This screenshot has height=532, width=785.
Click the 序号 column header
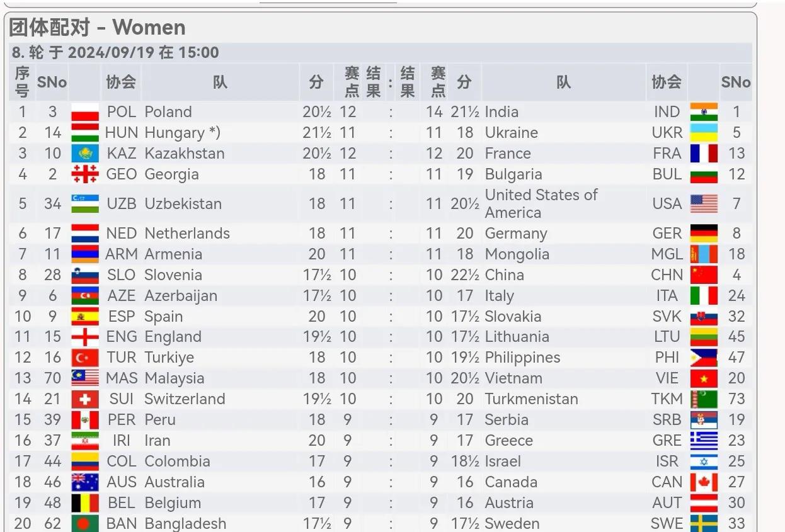22,82
